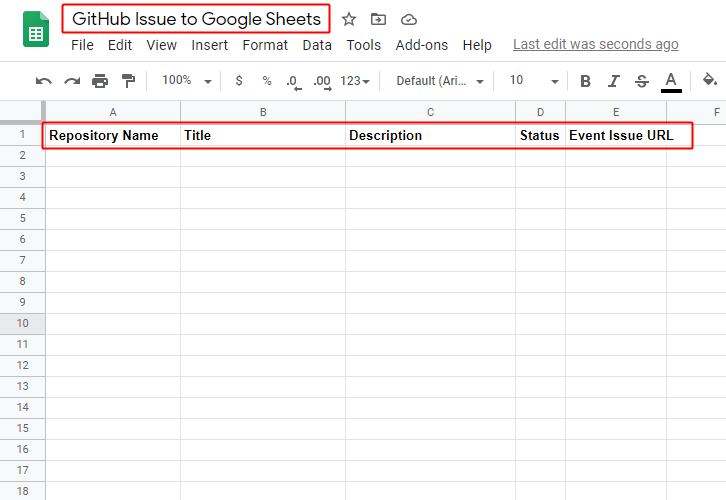Select column E header
Image resolution: width=726 pixels, height=500 pixels.
tap(616, 112)
